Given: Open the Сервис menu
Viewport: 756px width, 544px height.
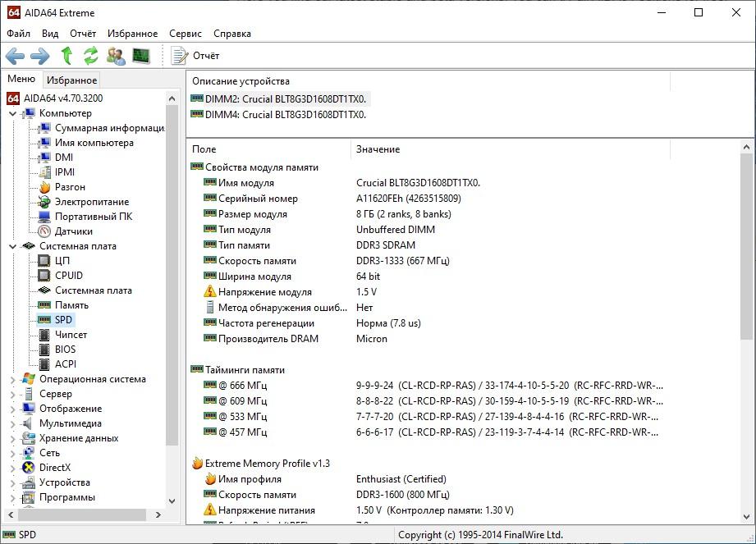Looking at the screenshot, I should [x=186, y=34].
